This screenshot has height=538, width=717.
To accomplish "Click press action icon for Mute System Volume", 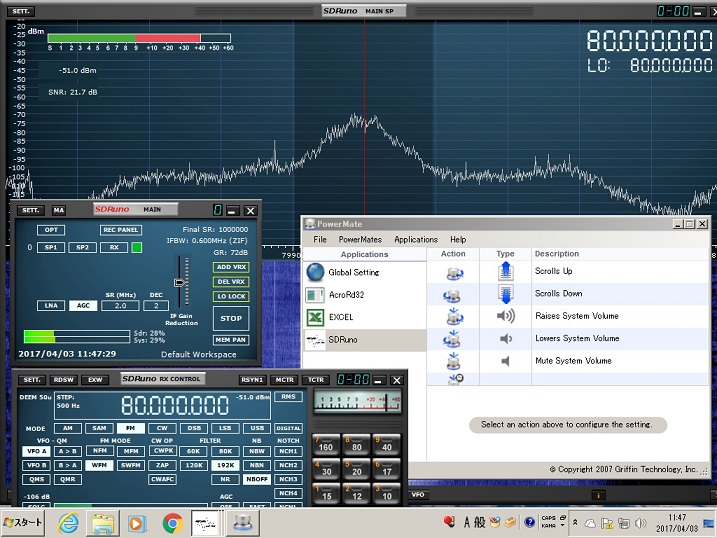I will pos(453,361).
